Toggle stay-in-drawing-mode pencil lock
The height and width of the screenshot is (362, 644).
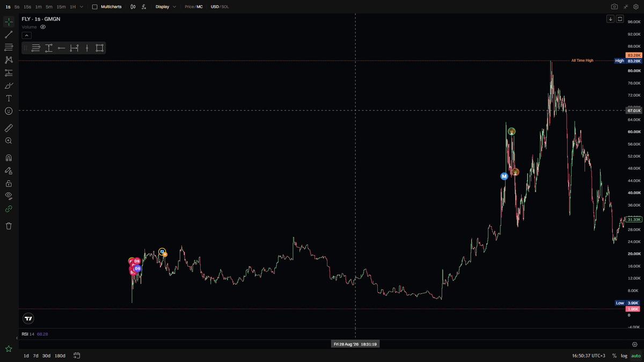(x=9, y=171)
